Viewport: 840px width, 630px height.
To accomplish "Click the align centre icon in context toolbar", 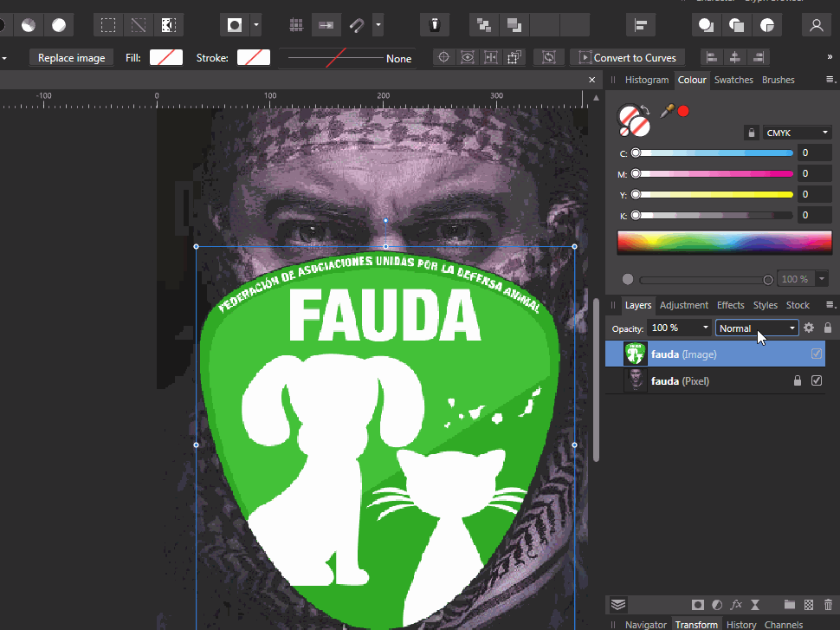I will tap(735, 57).
